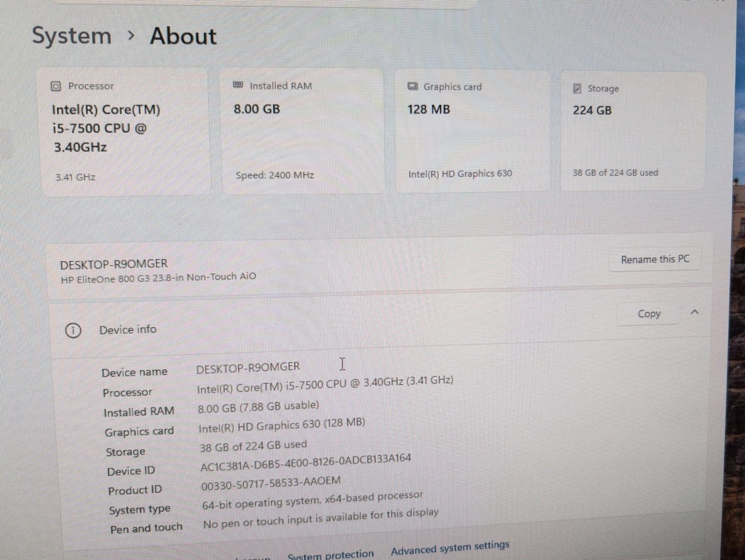This screenshot has width=745, height=560.
Task: Click the 128 MB value in the Graphics card
Action: click(x=428, y=109)
